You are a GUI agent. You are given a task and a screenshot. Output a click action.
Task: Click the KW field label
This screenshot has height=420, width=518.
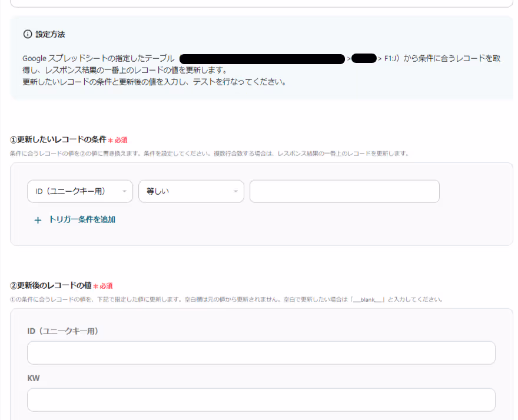pyautogui.click(x=34, y=378)
